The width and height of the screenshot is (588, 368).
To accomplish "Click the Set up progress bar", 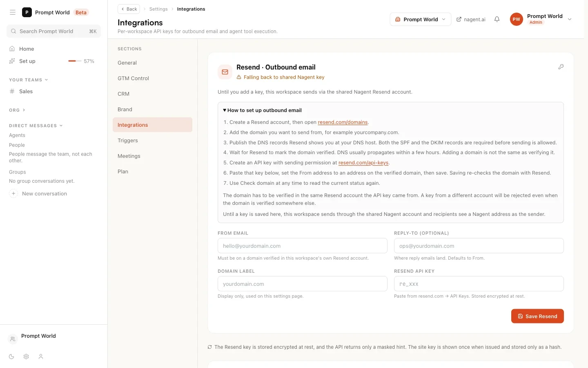I will pyautogui.click(x=75, y=61).
